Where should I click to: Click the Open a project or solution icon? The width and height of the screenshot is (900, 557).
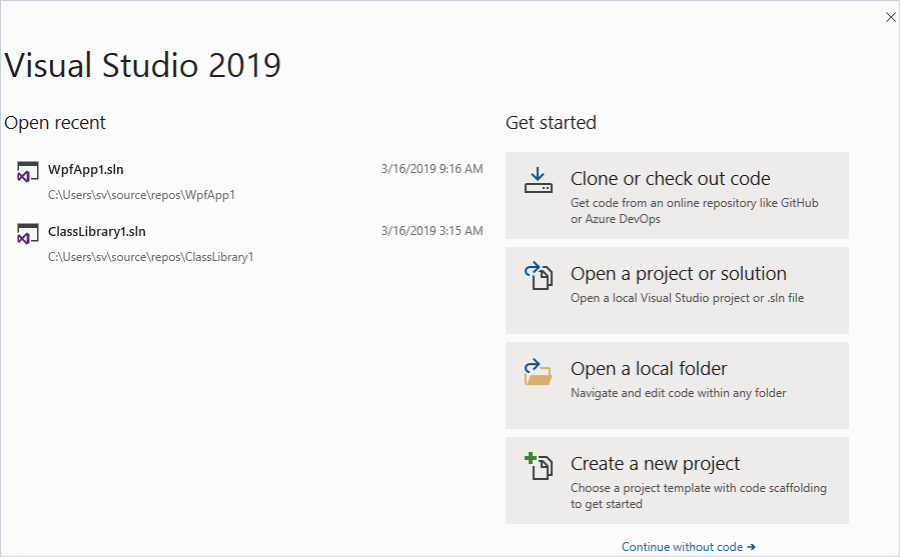[538, 276]
